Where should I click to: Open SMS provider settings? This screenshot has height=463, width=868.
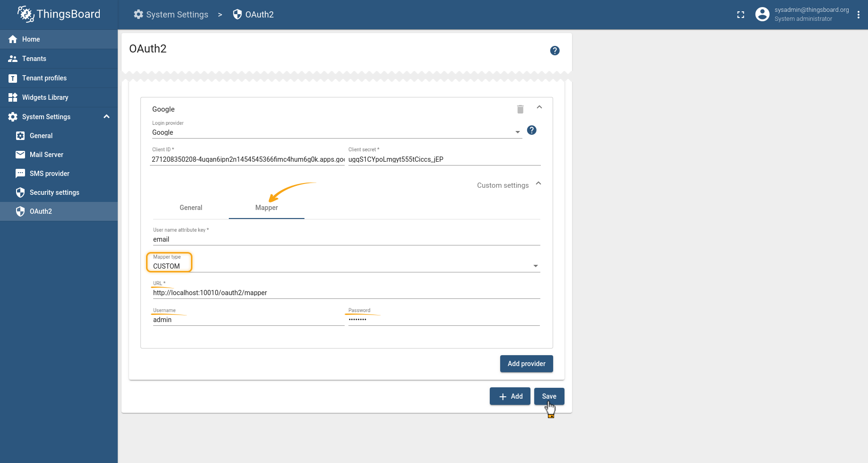point(59,174)
